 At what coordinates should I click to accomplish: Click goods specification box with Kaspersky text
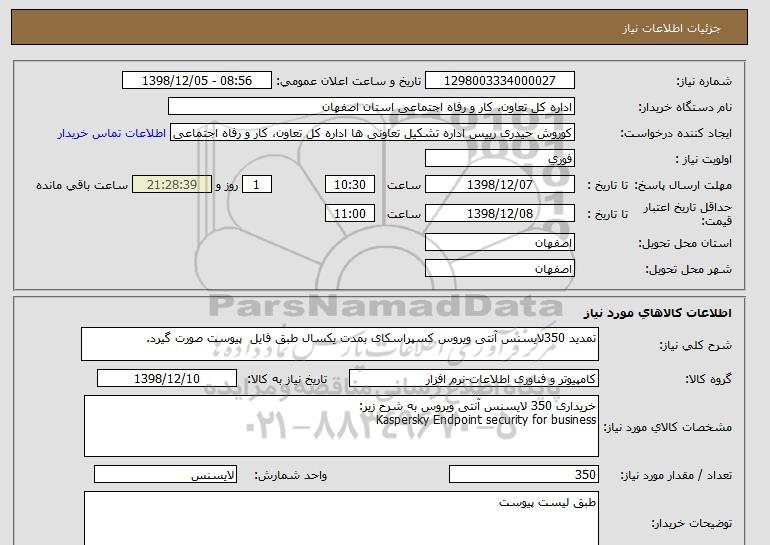click(x=341, y=426)
